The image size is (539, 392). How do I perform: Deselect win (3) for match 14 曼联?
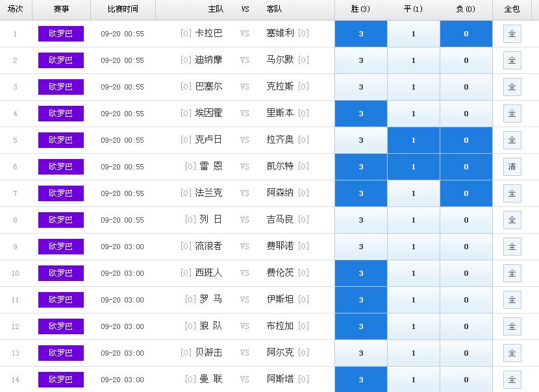point(361,380)
